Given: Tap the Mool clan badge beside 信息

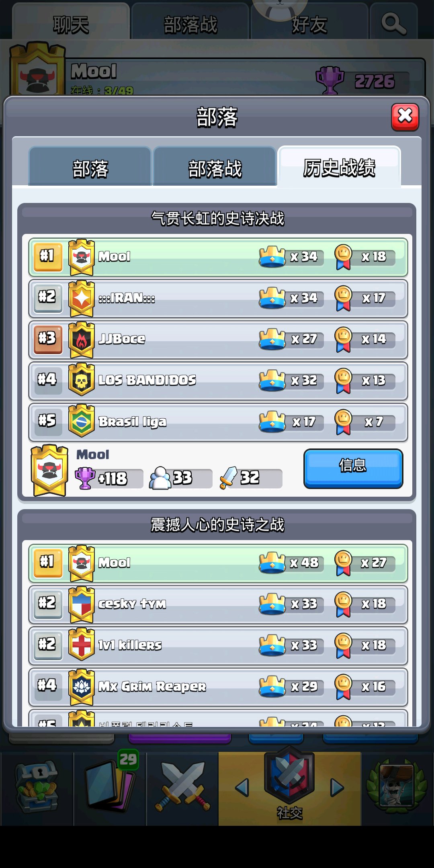Looking at the screenshot, I should [x=49, y=470].
